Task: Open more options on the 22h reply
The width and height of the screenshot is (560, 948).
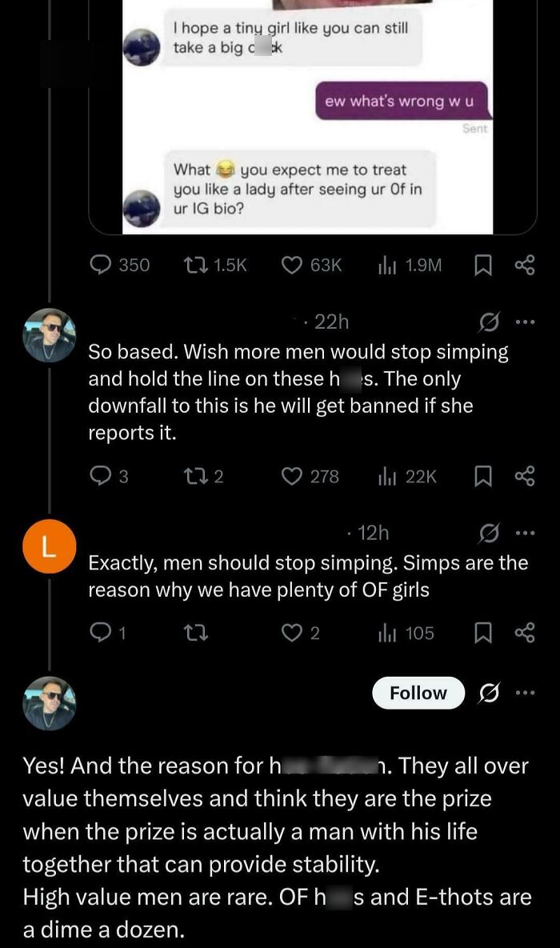Action: [526, 321]
